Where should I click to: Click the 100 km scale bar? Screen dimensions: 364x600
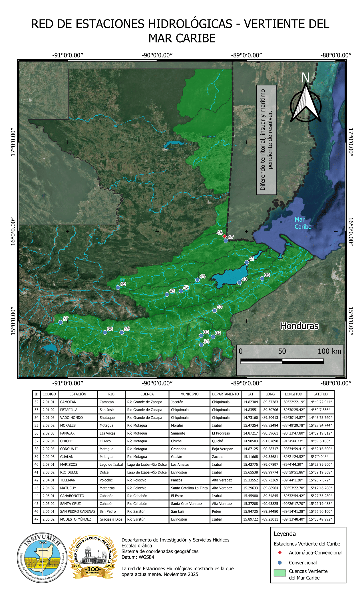point(282,362)
